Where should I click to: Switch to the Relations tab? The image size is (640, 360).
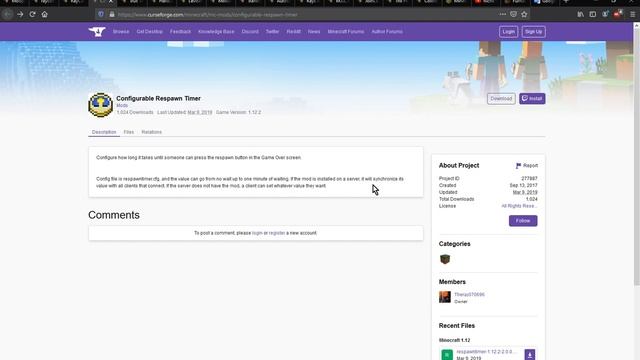pyautogui.click(x=151, y=132)
